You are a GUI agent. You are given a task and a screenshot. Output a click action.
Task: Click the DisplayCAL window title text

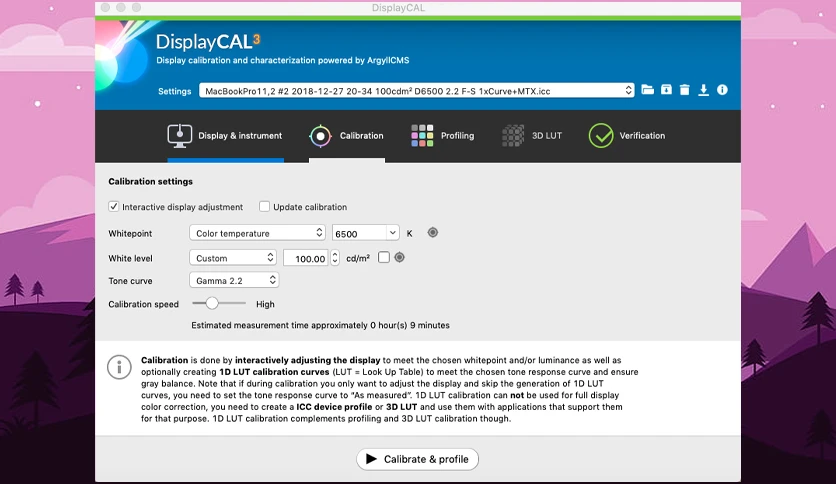point(399,8)
